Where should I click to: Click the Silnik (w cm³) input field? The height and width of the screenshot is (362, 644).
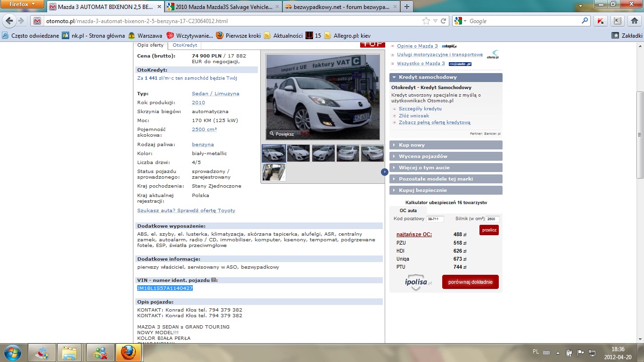point(493,219)
